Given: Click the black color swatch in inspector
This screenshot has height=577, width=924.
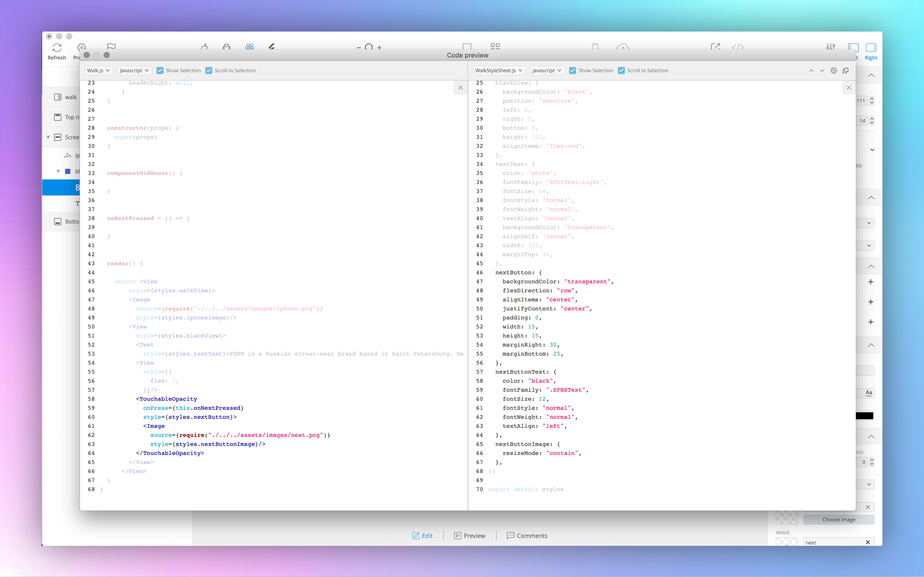Looking at the screenshot, I should tap(864, 416).
